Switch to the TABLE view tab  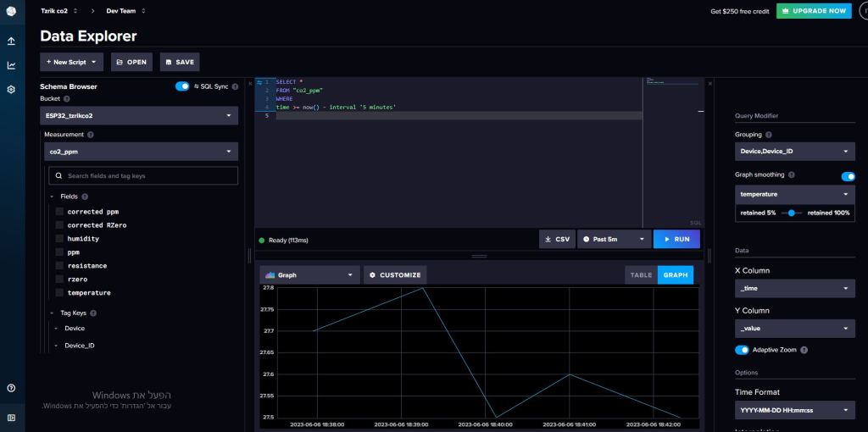click(x=641, y=275)
